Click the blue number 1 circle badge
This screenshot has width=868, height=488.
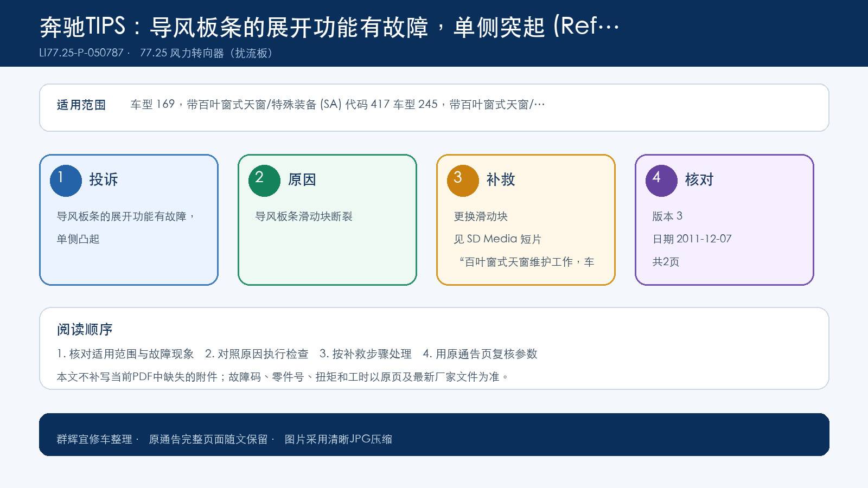[x=66, y=181]
